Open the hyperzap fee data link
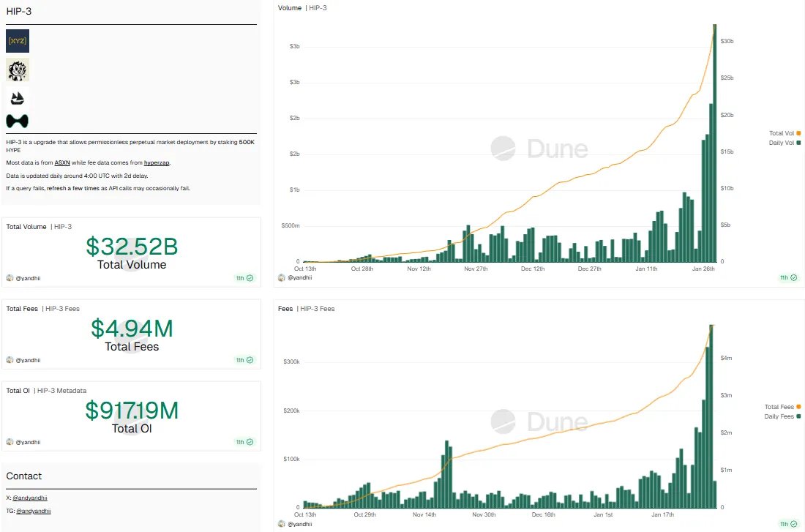This screenshot has width=805, height=532. [x=157, y=162]
